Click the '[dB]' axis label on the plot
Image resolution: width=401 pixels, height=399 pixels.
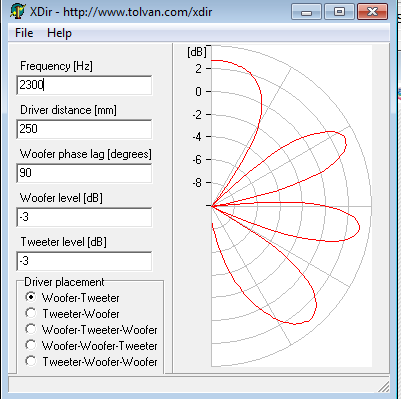click(x=197, y=52)
